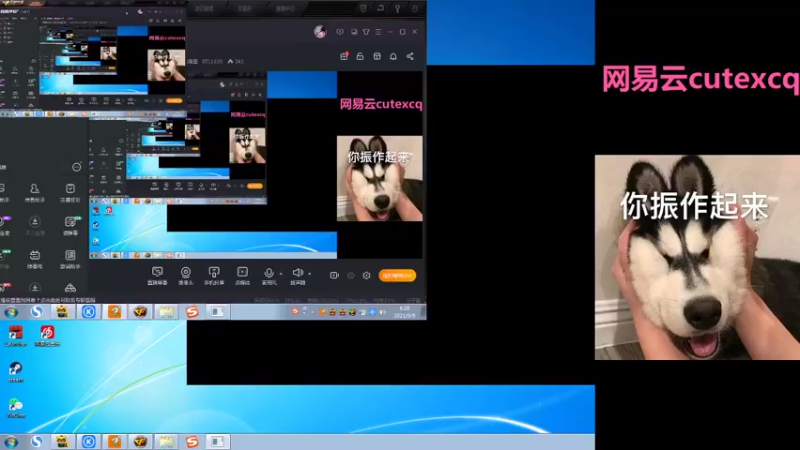Click the large husky meme image
Viewport: 800px width, 450px height.
pos(697,257)
